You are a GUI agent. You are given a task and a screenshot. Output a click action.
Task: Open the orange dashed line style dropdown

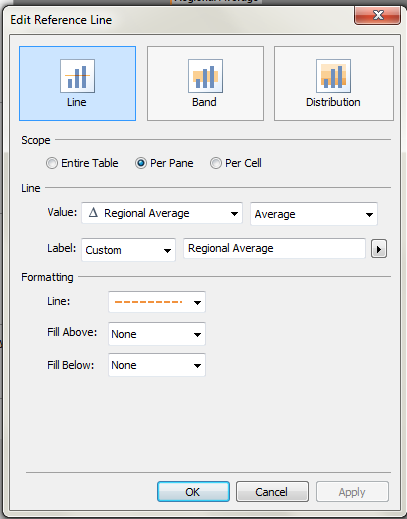tap(157, 302)
